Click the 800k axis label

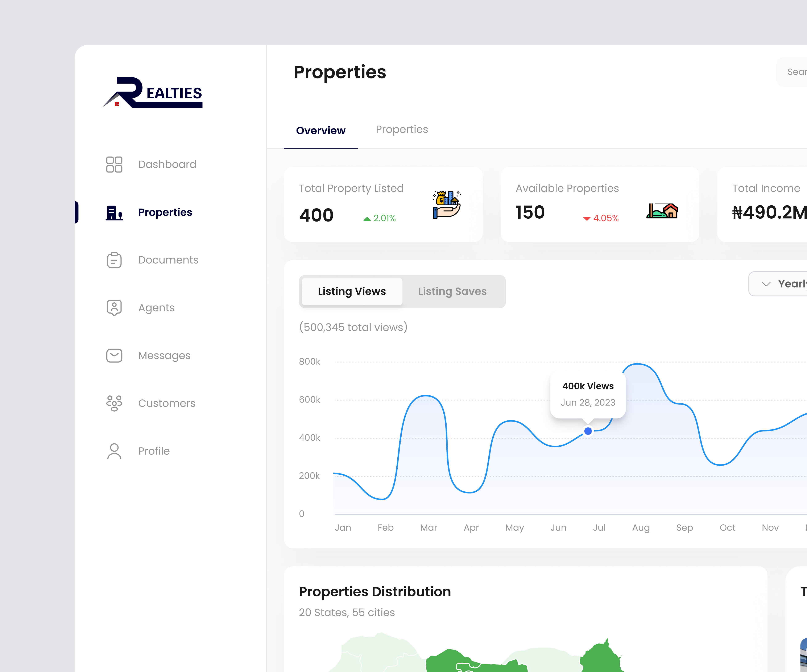[x=310, y=362]
